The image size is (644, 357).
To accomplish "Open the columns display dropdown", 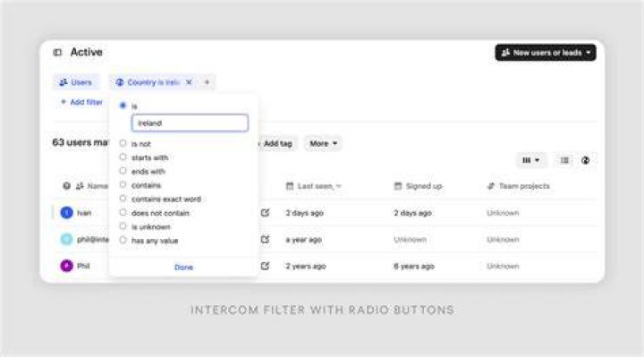I will pos(531,160).
